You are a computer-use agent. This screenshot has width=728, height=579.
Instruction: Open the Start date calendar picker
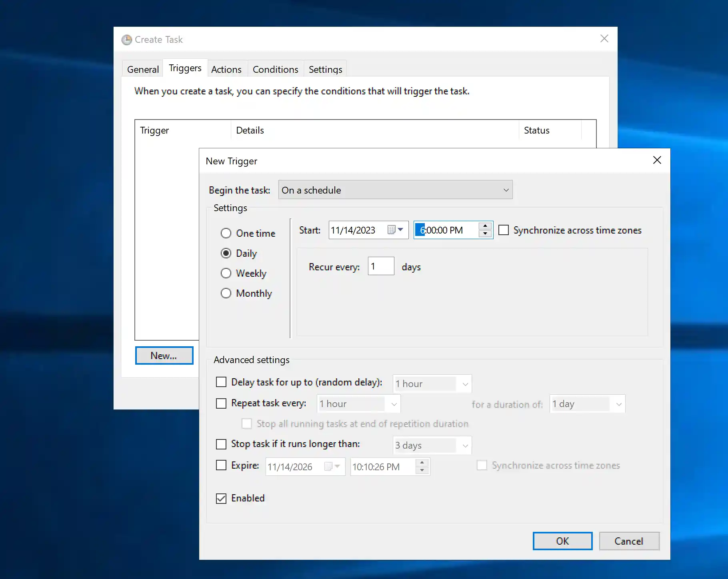[x=395, y=230]
